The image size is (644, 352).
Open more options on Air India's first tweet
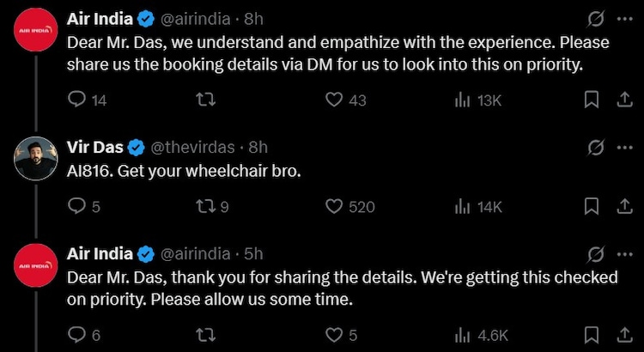tap(623, 18)
